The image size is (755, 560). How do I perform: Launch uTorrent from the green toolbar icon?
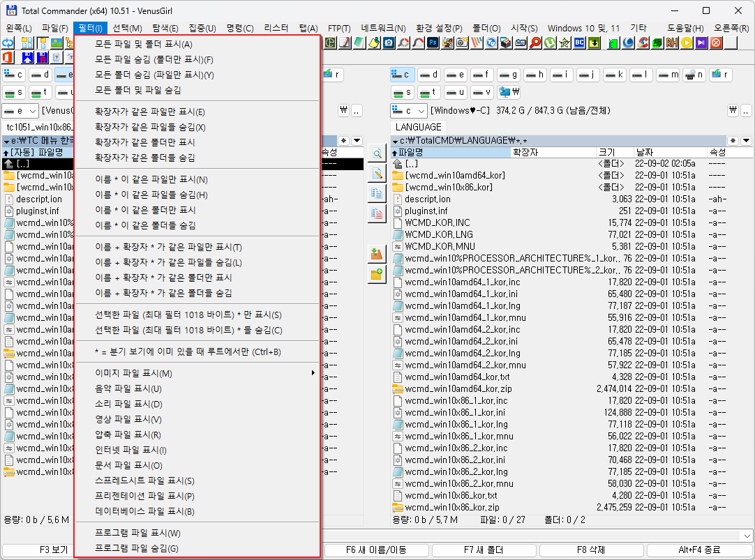(550, 43)
